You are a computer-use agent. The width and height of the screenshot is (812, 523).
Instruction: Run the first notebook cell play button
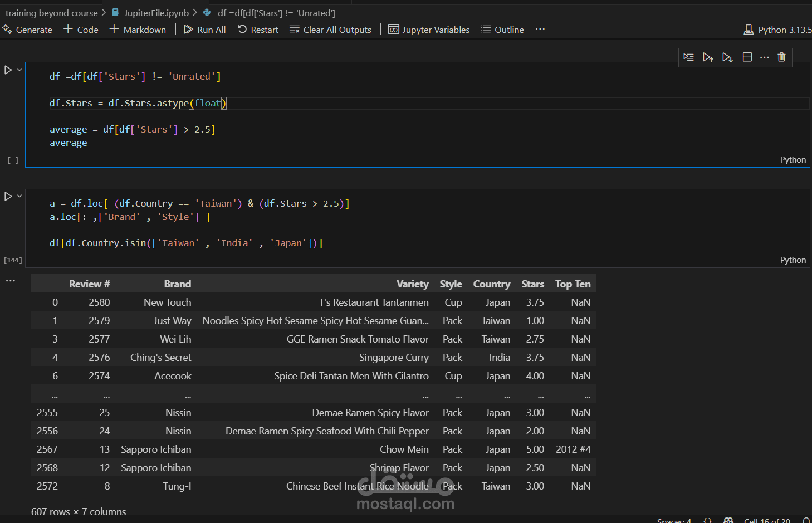7,70
